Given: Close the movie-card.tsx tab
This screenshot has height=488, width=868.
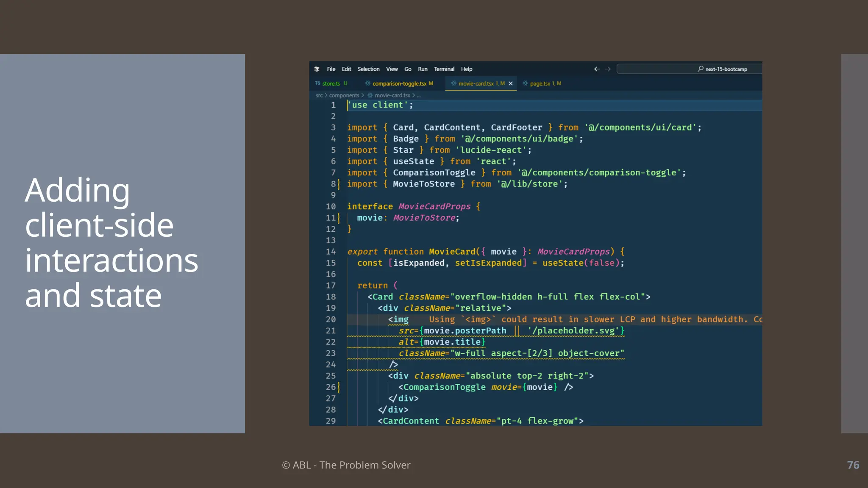Looking at the screenshot, I should tap(511, 83).
